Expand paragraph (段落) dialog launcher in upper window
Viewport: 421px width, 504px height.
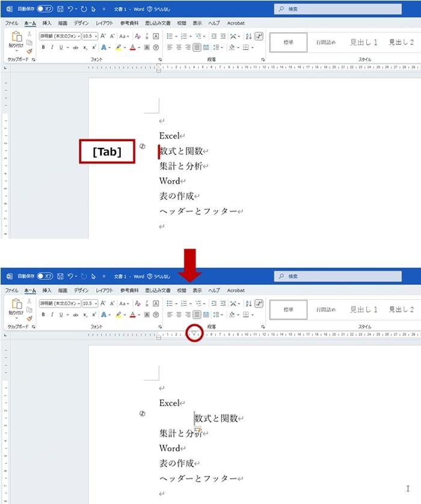tap(263, 59)
